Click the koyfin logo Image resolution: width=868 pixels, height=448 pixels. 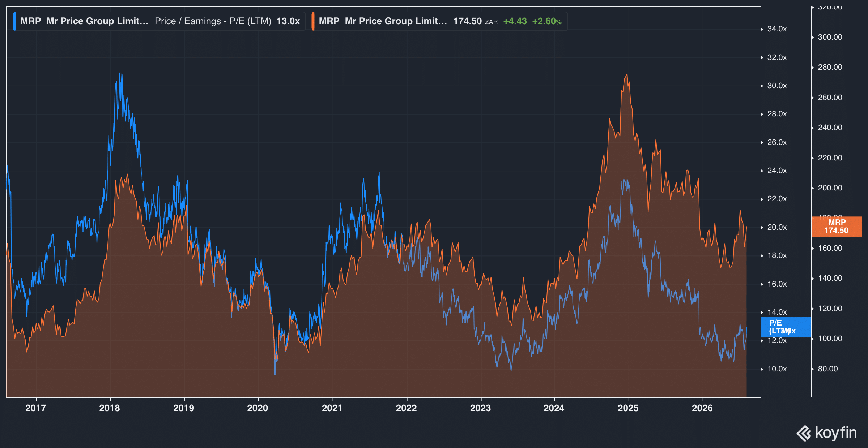(x=826, y=433)
